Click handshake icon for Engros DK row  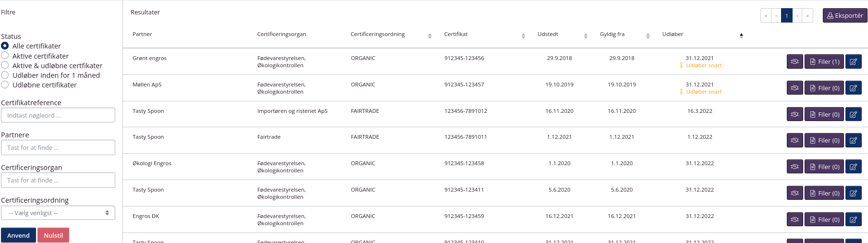795,219
